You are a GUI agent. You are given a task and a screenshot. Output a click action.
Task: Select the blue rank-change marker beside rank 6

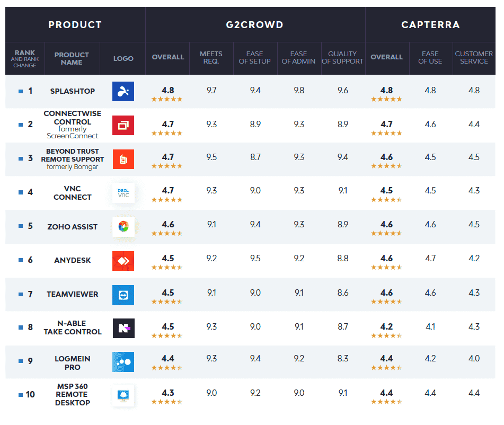coord(21,260)
